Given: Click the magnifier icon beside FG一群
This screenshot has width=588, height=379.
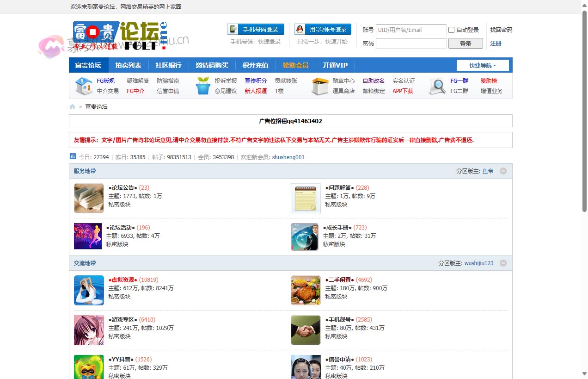Looking at the screenshot, I should (437, 86).
